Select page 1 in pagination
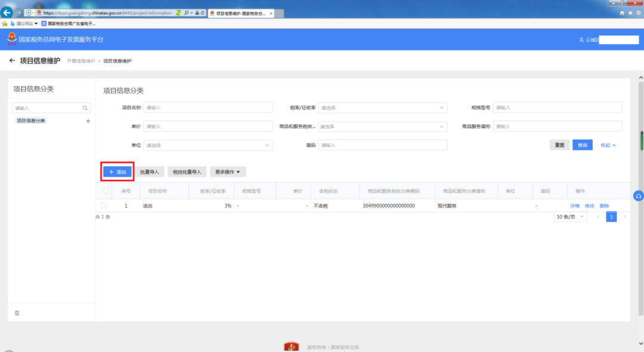The height and width of the screenshot is (352, 644). (x=611, y=217)
